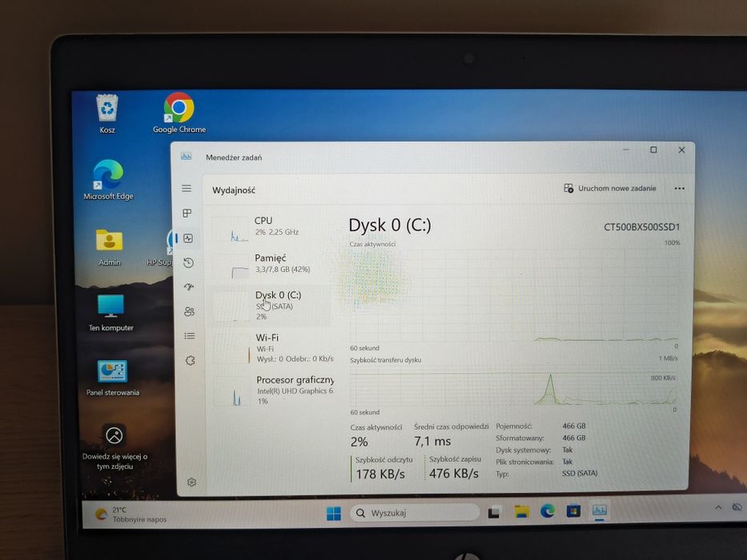
Task: Click the 'CT500BX500SSD1' disk model text
Action: [x=641, y=227]
